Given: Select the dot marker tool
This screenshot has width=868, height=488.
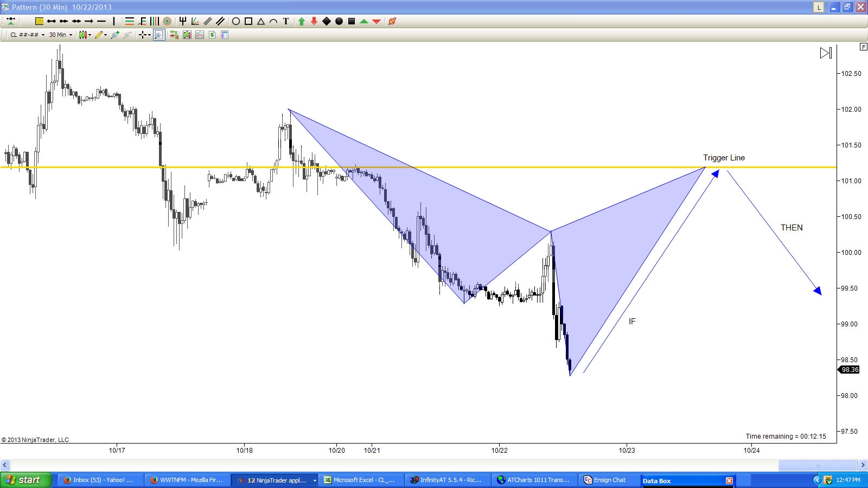Looking at the screenshot, I should coord(339,21).
